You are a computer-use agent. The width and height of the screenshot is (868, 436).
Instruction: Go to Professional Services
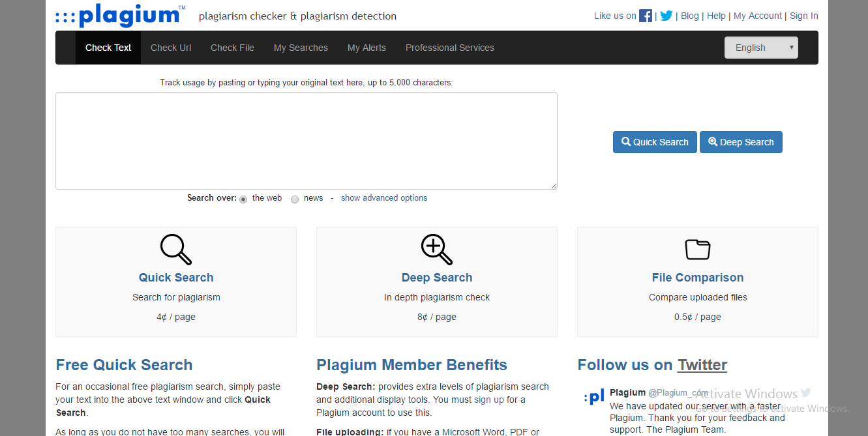(x=449, y=48)
